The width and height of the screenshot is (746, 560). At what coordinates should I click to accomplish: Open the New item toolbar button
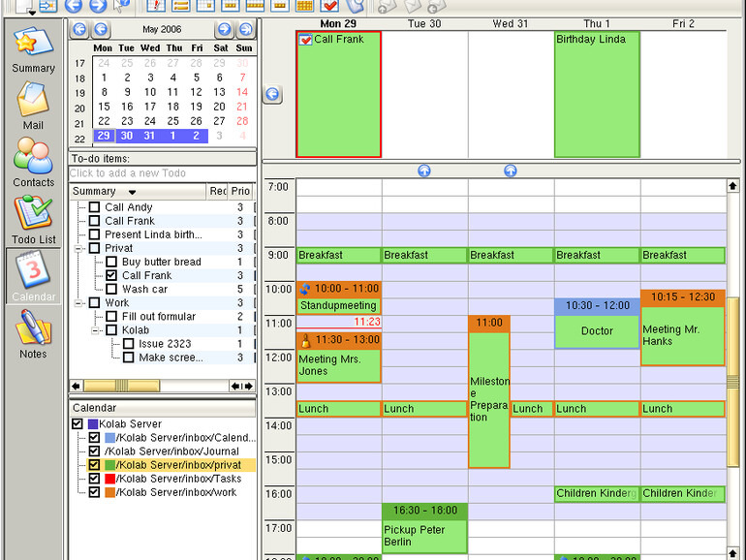coord(25,7)
